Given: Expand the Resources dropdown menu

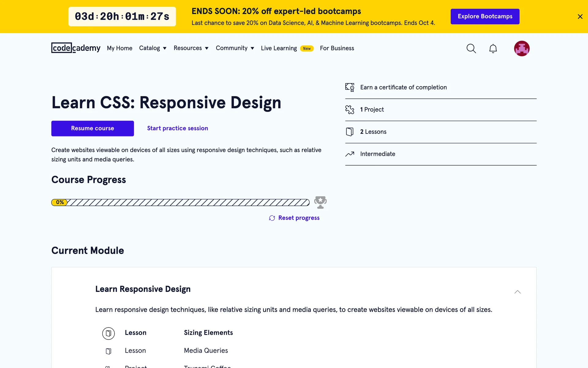Looking at the screenshot, I should [191, 48].
